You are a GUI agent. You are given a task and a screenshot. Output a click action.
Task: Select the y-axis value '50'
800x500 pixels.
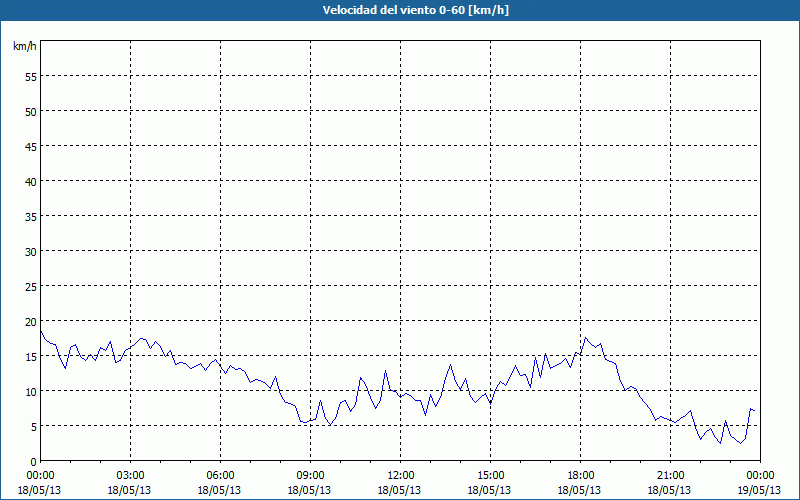point(31,111)
